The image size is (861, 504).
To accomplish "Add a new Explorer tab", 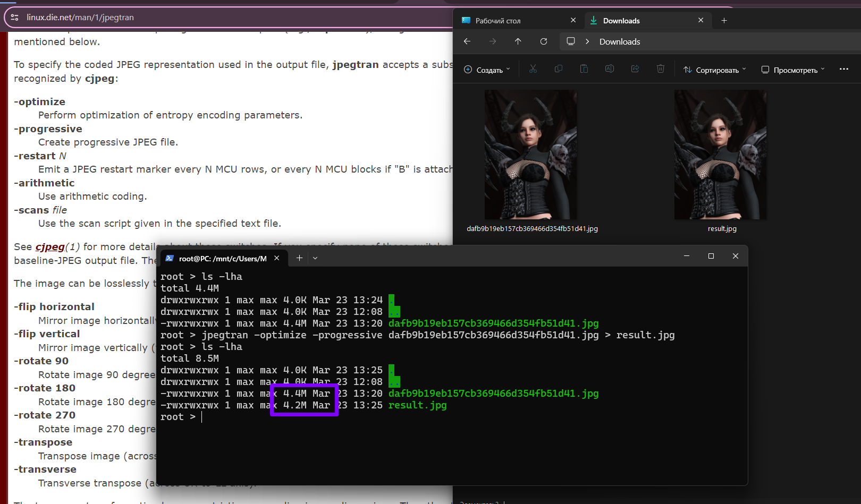I will 724,21.
